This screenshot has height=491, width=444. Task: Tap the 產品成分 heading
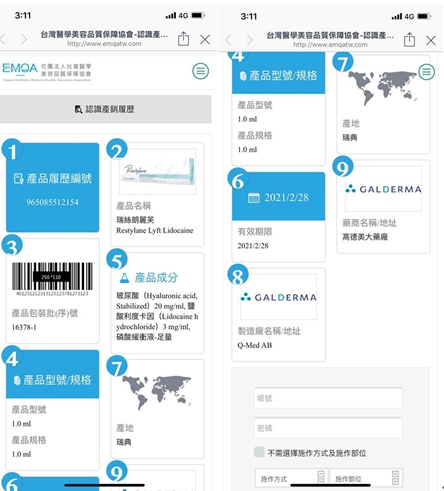pos(156,278)
